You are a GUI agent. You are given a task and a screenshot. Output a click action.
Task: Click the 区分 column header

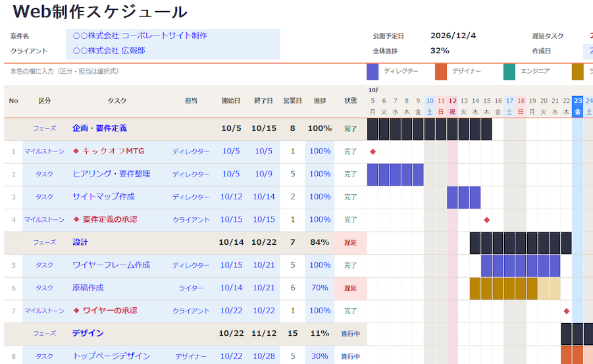(x=44, y=101)
